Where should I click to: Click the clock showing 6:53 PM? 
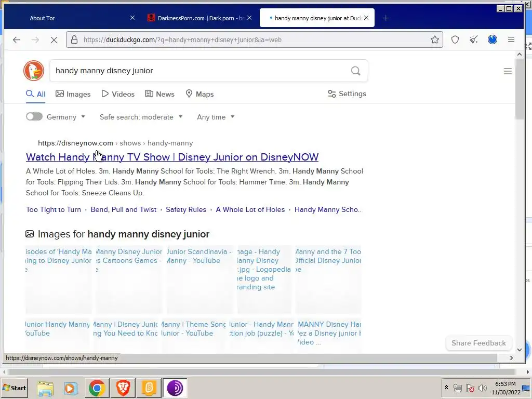click(x=505, y=384)
